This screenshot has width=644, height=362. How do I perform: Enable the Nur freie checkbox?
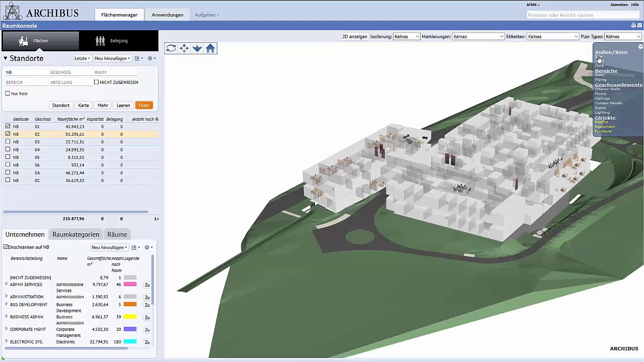[x=8, y=94]
